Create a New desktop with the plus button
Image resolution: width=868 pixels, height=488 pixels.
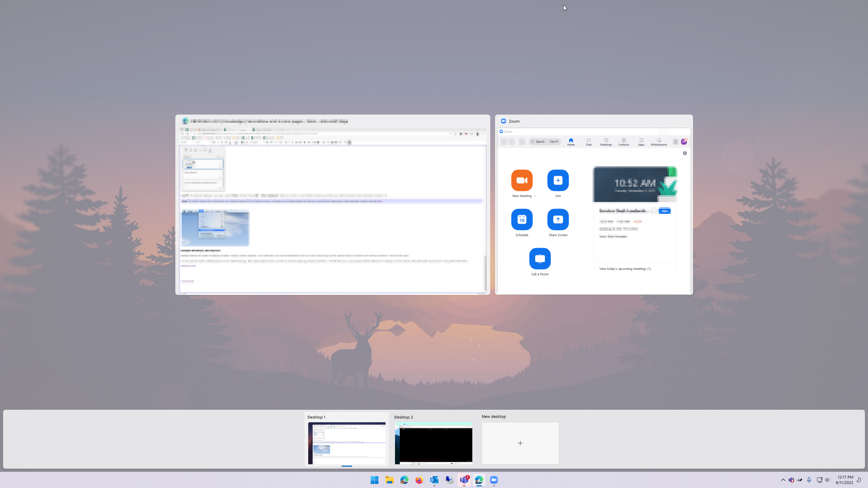point(520,443)
